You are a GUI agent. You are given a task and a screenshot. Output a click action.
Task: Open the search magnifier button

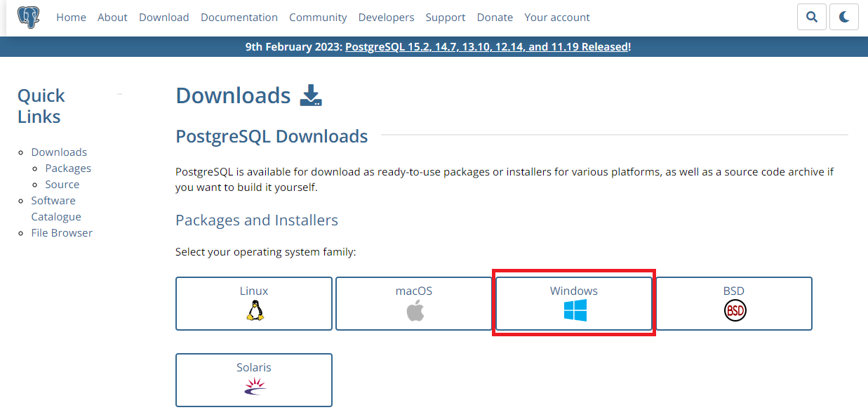pyautogui.click(x=812, y=17)
